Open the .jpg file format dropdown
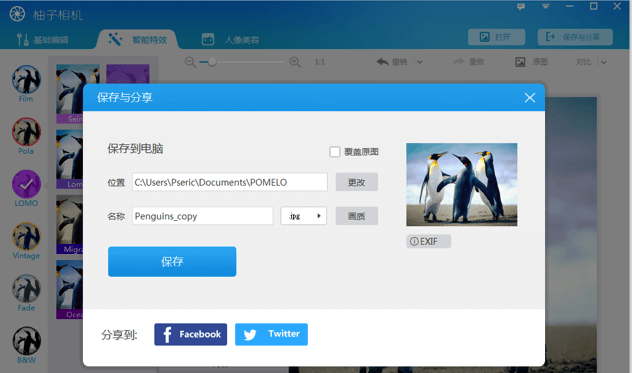 pyautogui.click(x=304, y=216)
